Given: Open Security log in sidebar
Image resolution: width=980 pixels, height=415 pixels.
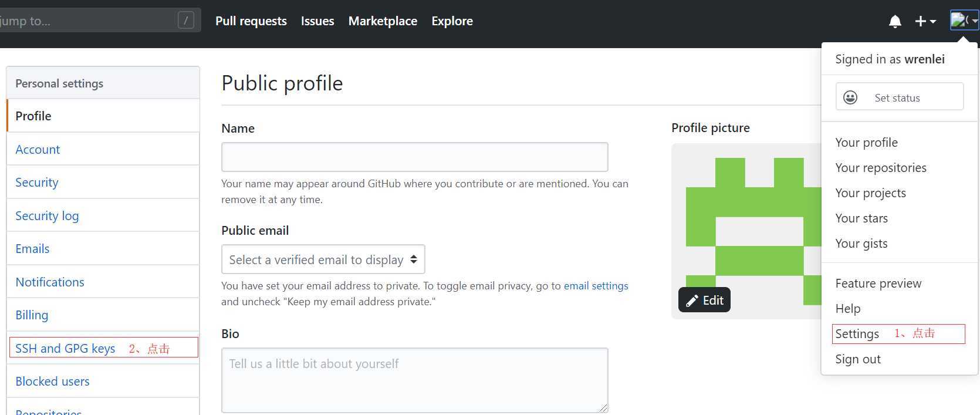Looking at the screenshot, I should point(103,215).
